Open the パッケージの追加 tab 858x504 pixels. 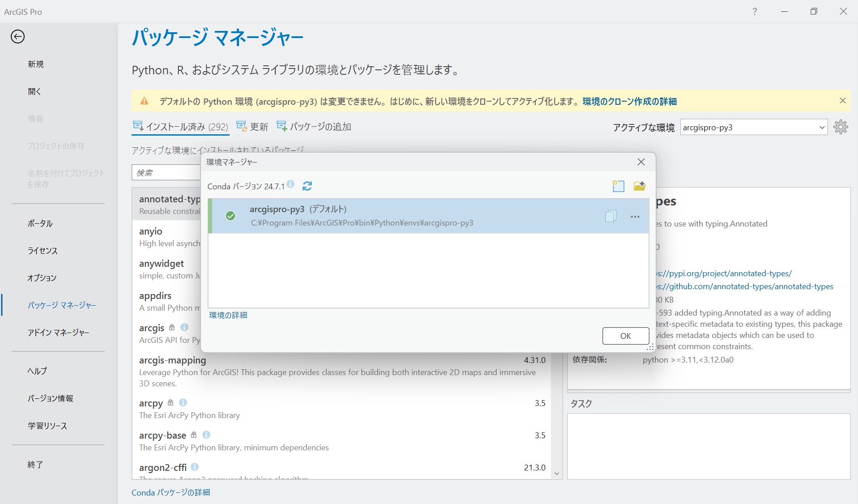tap(314, 127)
